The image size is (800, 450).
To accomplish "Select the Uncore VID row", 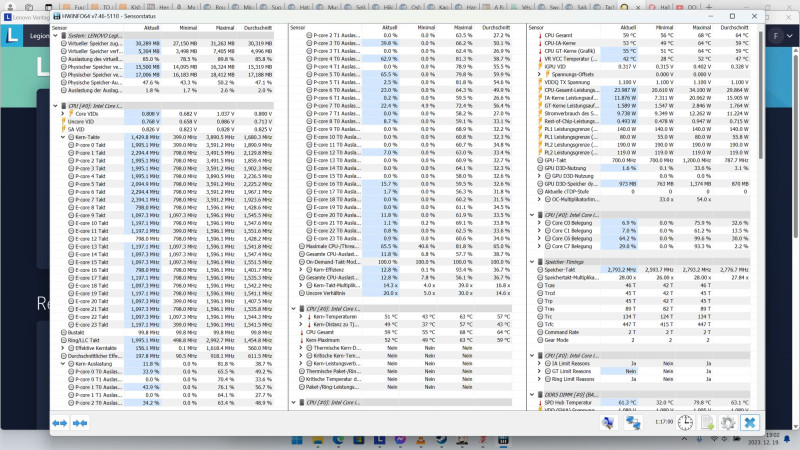I will (x=168, y=121).
